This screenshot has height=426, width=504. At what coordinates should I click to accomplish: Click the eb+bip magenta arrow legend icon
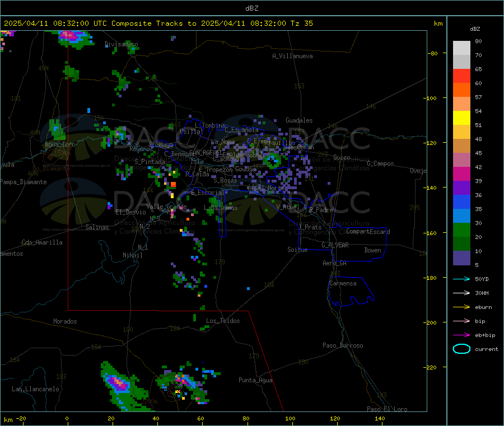click(461, 335)
